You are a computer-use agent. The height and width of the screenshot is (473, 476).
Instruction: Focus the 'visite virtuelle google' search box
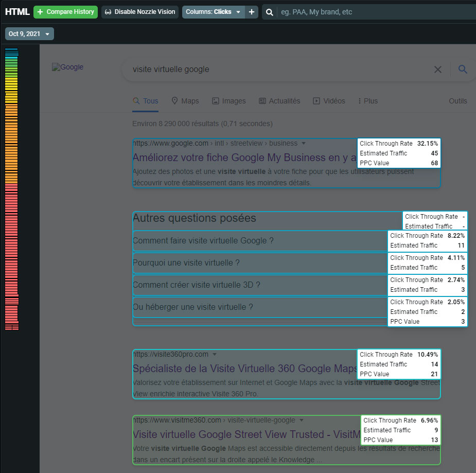pos(279,69)
